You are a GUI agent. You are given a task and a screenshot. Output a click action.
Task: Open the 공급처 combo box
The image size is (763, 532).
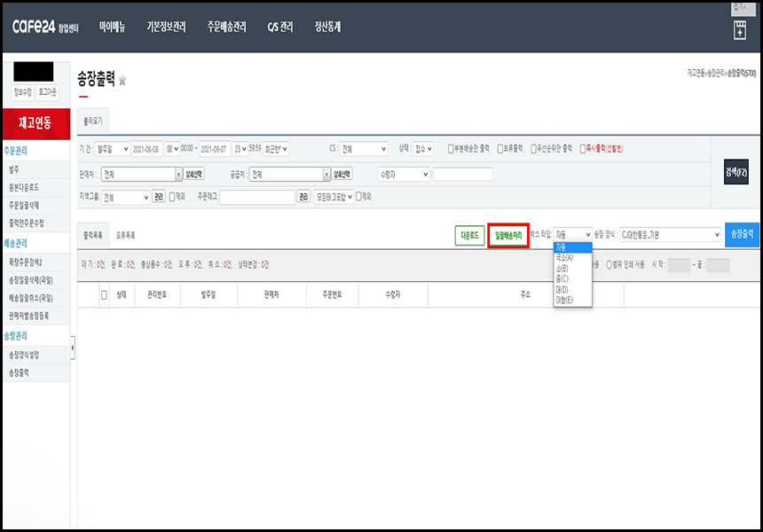290,174
